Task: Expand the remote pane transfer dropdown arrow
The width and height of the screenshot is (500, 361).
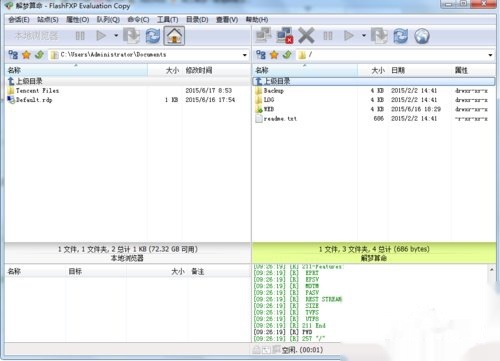Action: 364,35
